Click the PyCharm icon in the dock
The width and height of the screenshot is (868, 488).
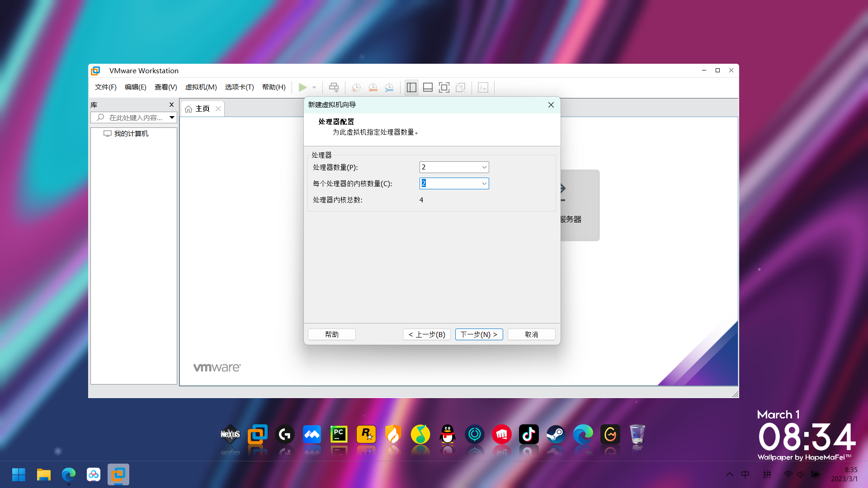click(x=339, y=435)
